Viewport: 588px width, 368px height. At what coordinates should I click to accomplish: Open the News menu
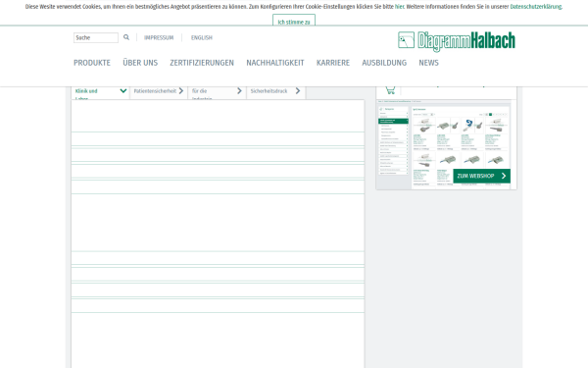(428, 63)
